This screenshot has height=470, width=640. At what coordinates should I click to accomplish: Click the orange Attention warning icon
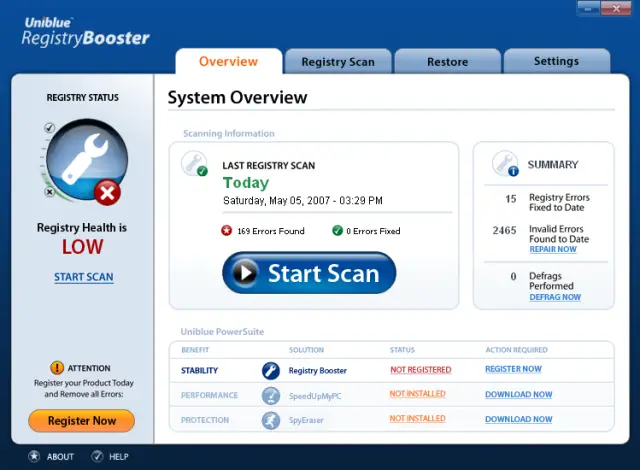[57, 368]
